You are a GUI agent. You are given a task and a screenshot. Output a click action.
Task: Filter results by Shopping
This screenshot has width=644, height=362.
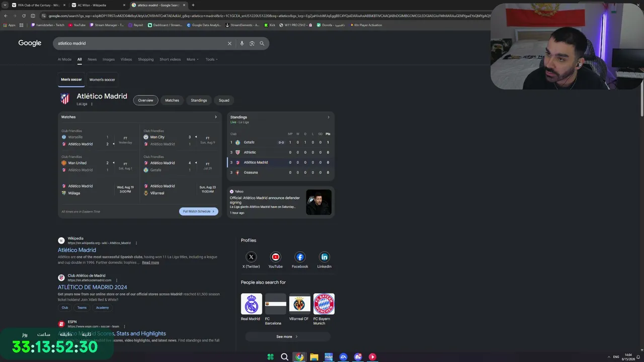[146, 59]
